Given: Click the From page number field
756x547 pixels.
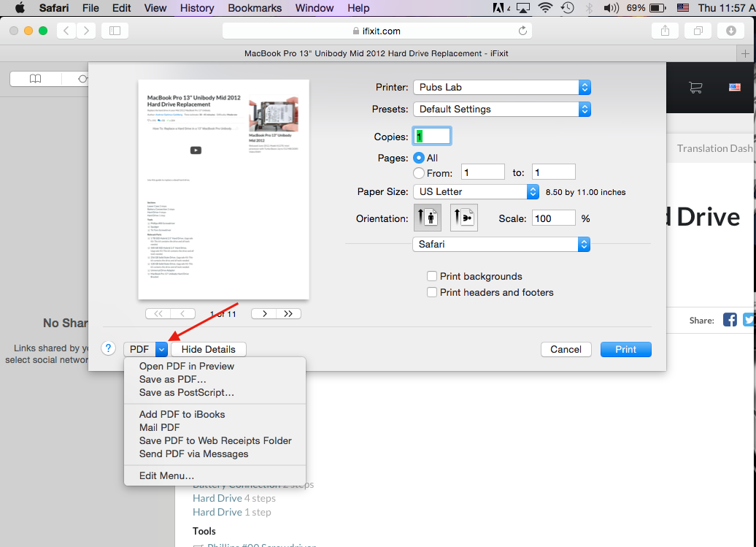Looking at the screenshot, I should 483,172.
